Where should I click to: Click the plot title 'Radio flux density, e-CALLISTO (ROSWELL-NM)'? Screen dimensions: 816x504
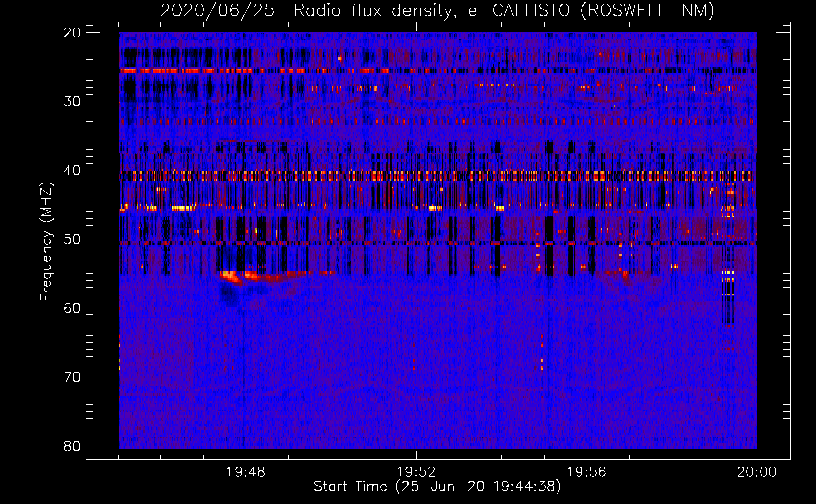click(503, 10)
